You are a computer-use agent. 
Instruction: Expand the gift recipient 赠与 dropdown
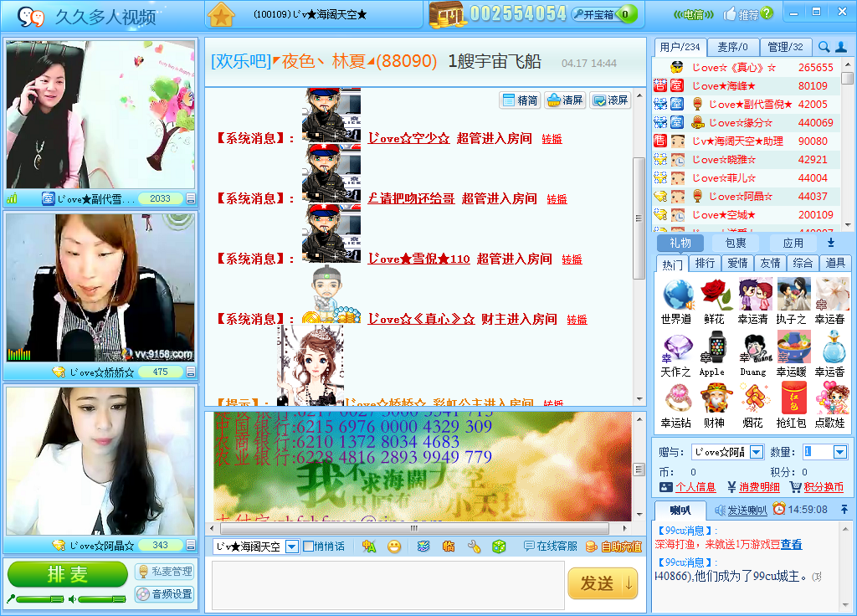tap(756, 452)
